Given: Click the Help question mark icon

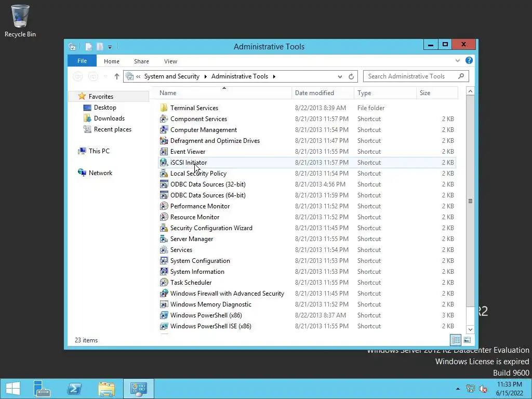Looking at the screenshot, I should pyautogui.click(x=469, y=60).
